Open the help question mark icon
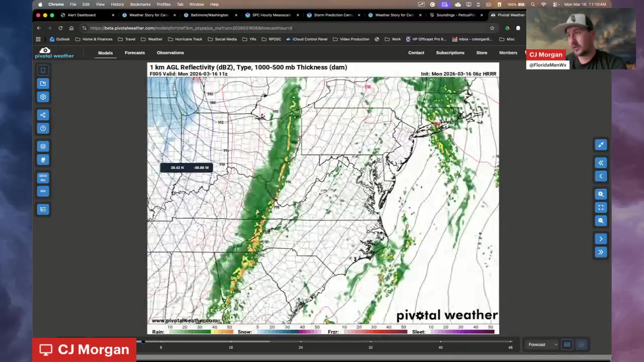644x362 pixels. click(43, 128)
